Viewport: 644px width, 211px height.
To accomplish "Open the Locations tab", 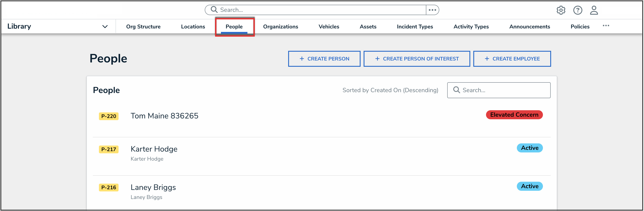I will point(193,27).
